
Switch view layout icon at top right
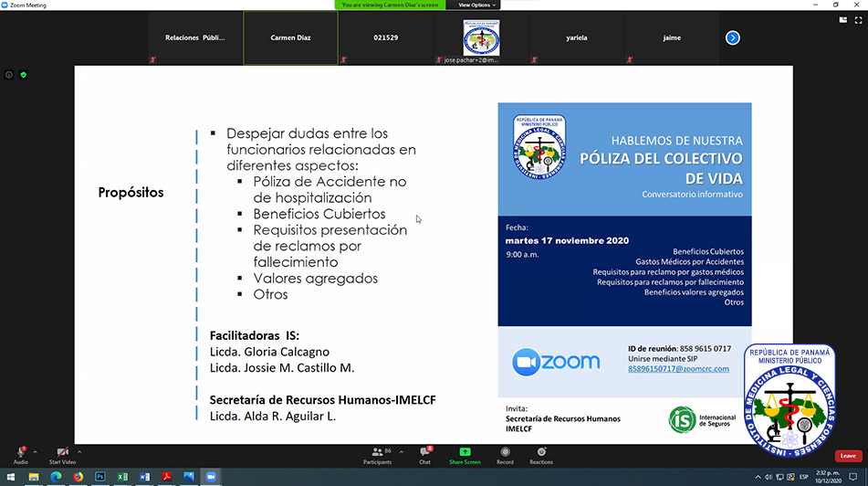click(x=843, y=20)
